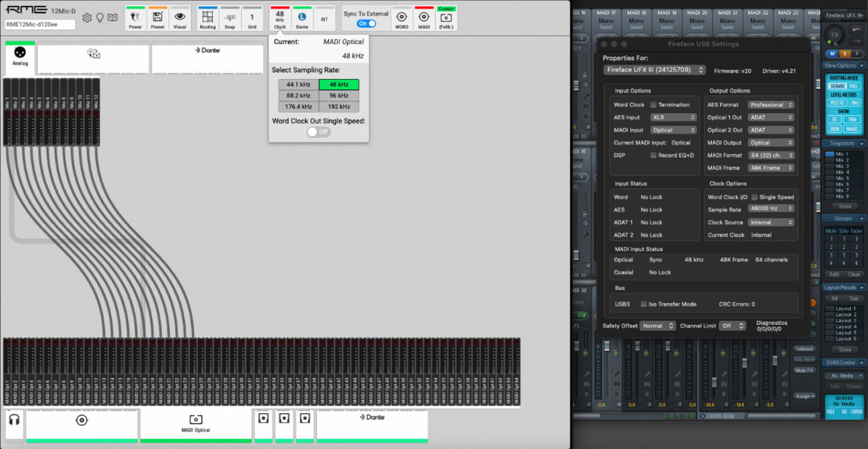868x449 pixels.
Task: Select 96 kHz sampling rate
Action: click(339, 96)
